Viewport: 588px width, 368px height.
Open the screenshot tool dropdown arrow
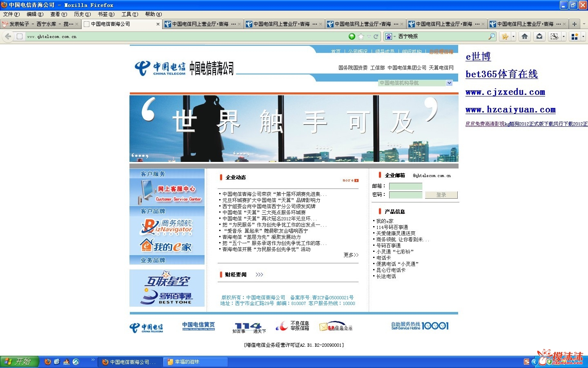(563, 36)
